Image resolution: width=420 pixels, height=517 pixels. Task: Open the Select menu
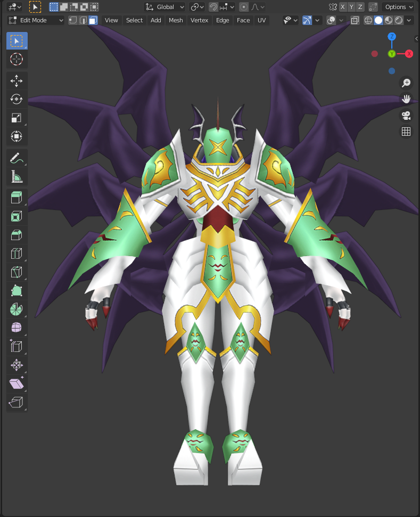135,20
